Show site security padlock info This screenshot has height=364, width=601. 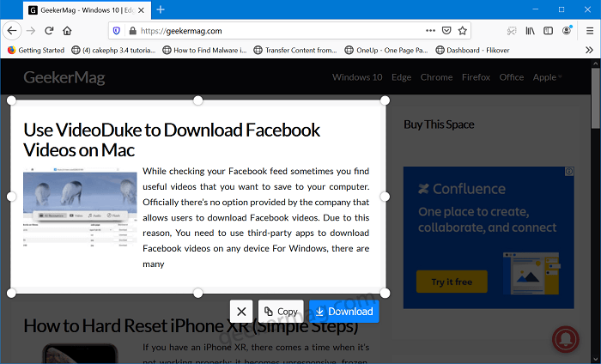coord(132,31)
